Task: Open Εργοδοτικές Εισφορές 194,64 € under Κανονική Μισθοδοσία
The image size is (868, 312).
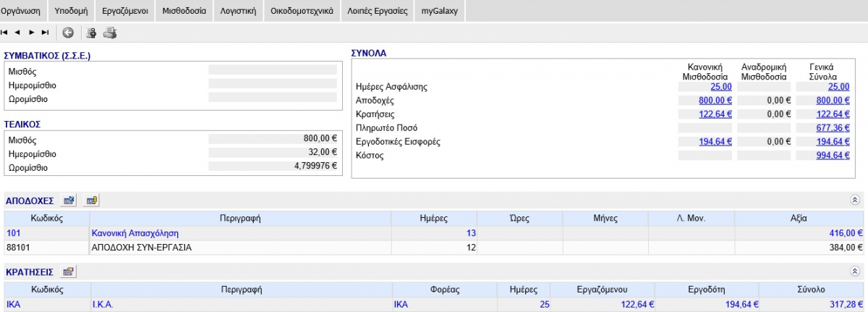Action: (x=716, y=142)
